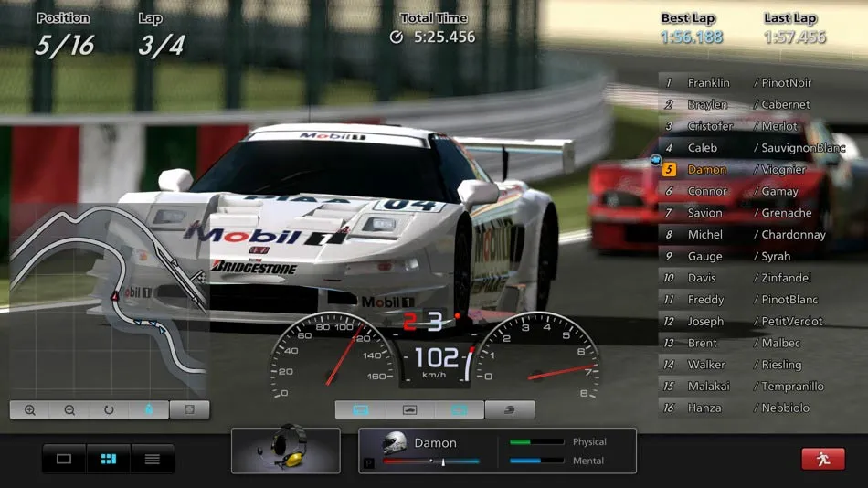Image resolution: width=868 pixels, height=488 pixels.
Task: Click the red exit race button
Action: pos(822,459)
